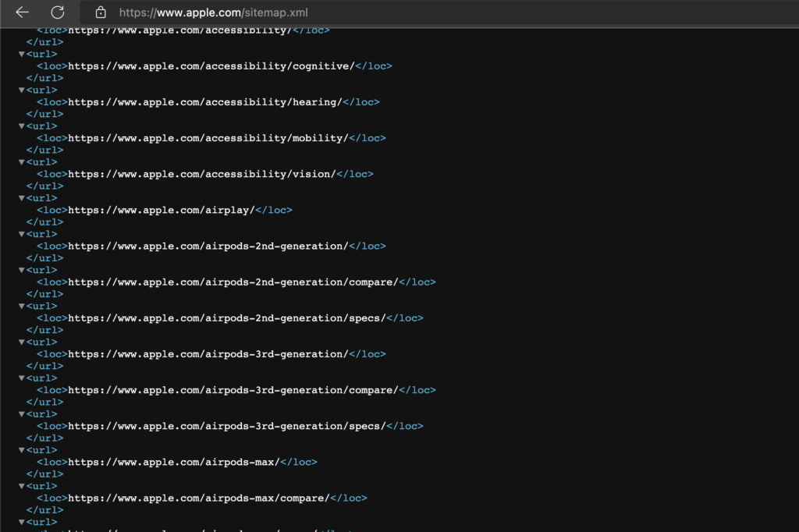Screen dimensions: 799x532
Task: Collapse the airplay url element
Action: 21,197
